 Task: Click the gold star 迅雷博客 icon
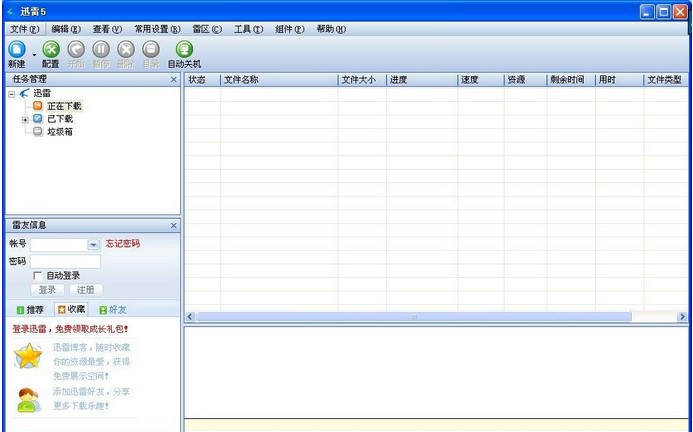pyautogui.click(x=28, y=355)
